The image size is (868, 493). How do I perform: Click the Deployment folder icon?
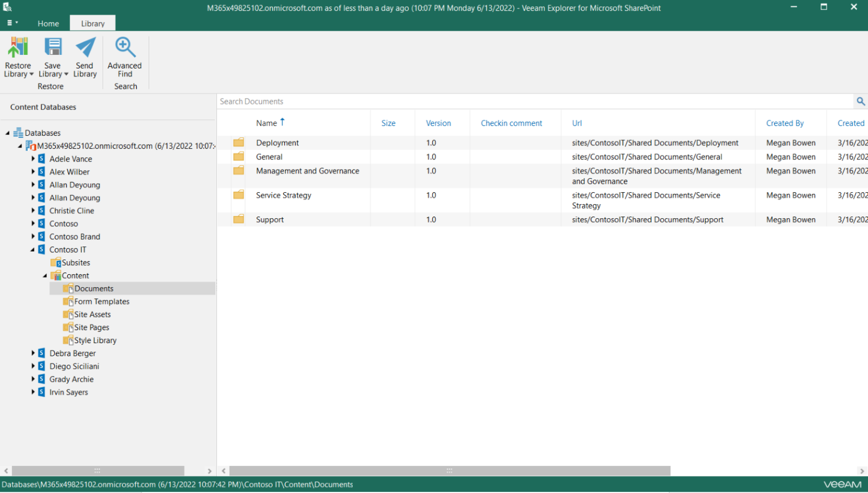tap(238, 142)
